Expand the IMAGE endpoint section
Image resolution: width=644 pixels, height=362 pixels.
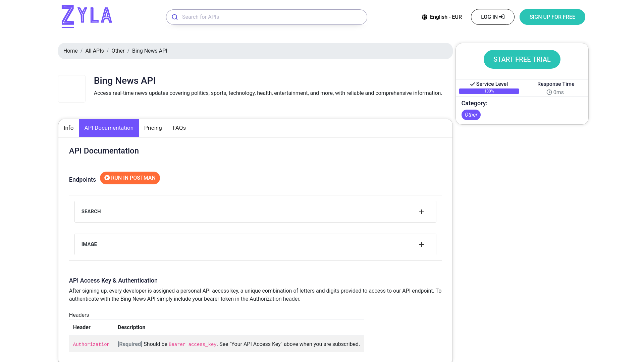[x=255, y=244]
